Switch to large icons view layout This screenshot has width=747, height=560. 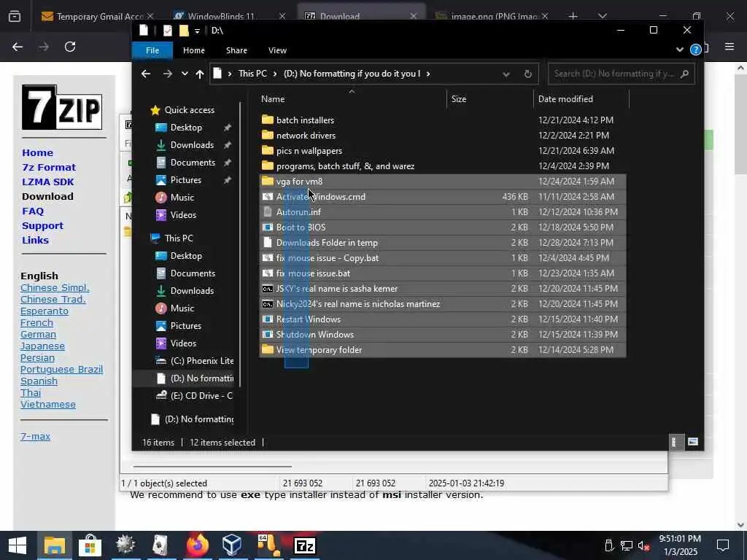693,443
